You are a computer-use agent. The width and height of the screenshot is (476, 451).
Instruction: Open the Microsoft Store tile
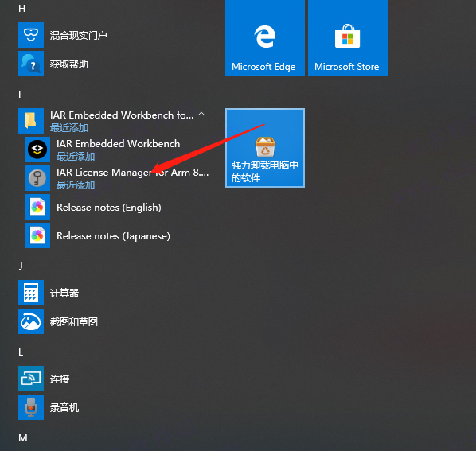pyautogui.click(x=348, y=37)
